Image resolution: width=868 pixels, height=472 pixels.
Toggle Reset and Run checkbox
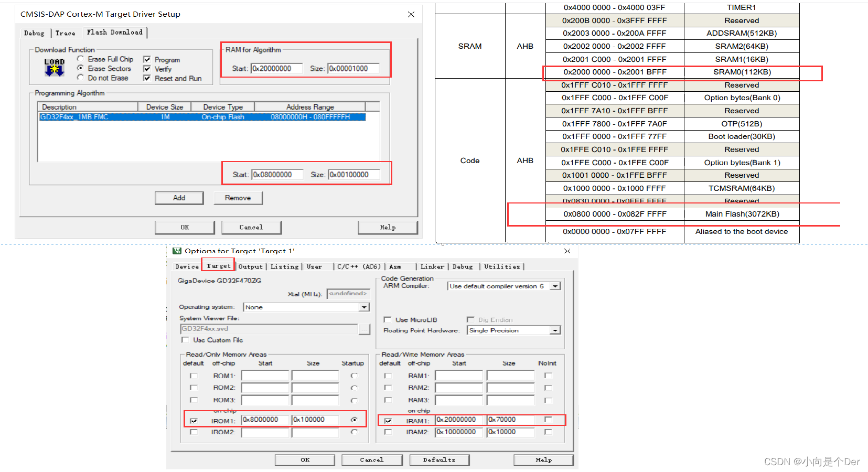click(147, 78)
